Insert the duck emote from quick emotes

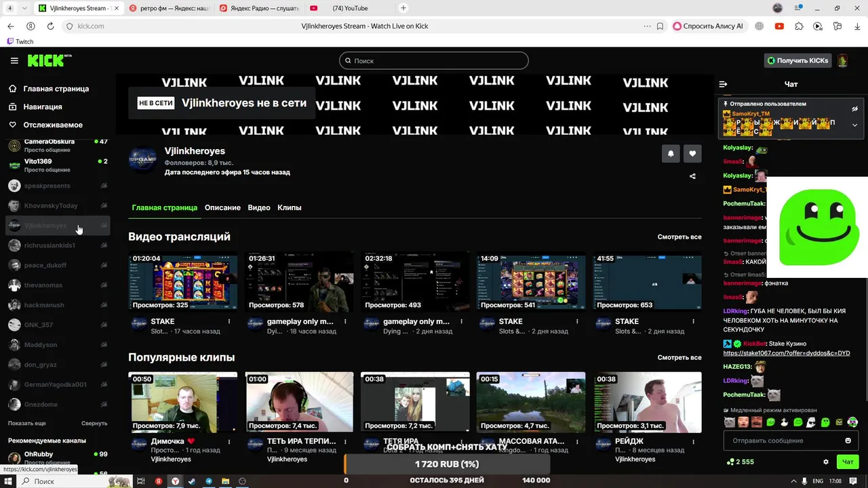click(785, 422)
